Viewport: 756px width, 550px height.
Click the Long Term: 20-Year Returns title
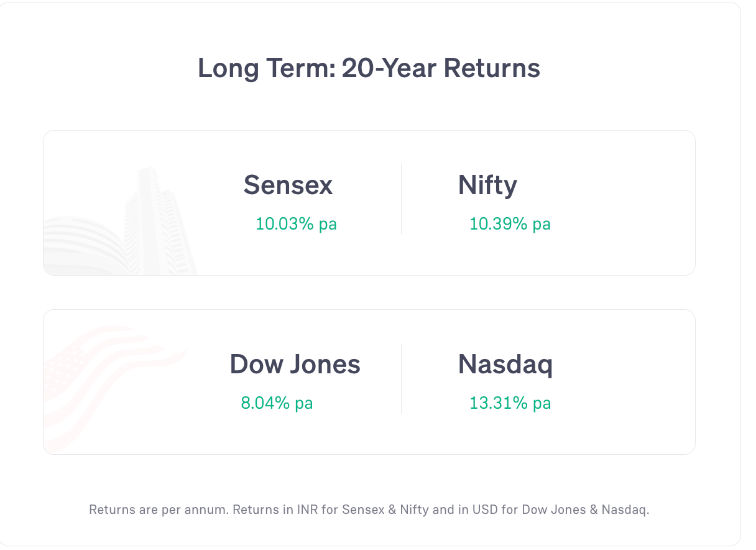tap(369, 68)
